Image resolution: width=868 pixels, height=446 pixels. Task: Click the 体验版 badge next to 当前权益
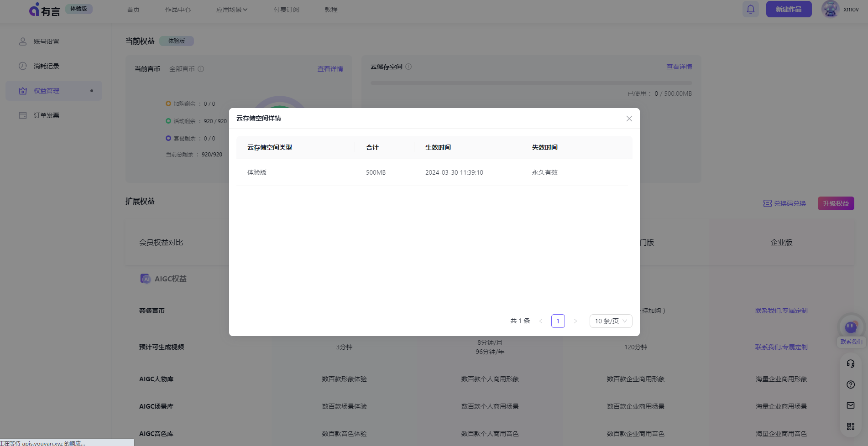(x=177, y=41)
